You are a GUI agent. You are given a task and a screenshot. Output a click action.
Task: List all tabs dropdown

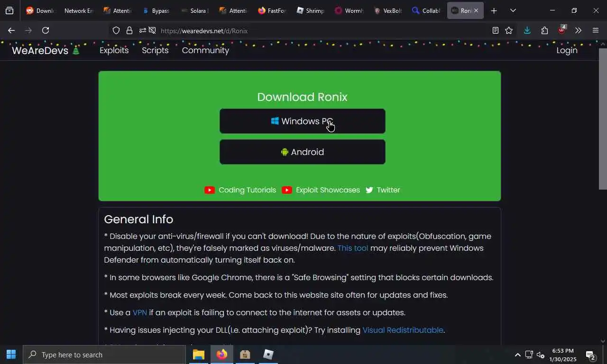click(513, 10)
